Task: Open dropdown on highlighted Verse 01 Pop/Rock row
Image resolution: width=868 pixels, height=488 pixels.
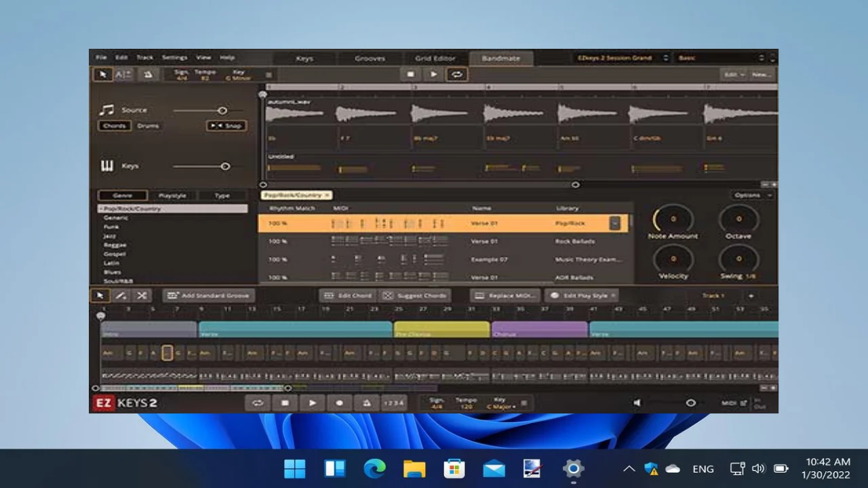Action: click(x=614, y=223)
